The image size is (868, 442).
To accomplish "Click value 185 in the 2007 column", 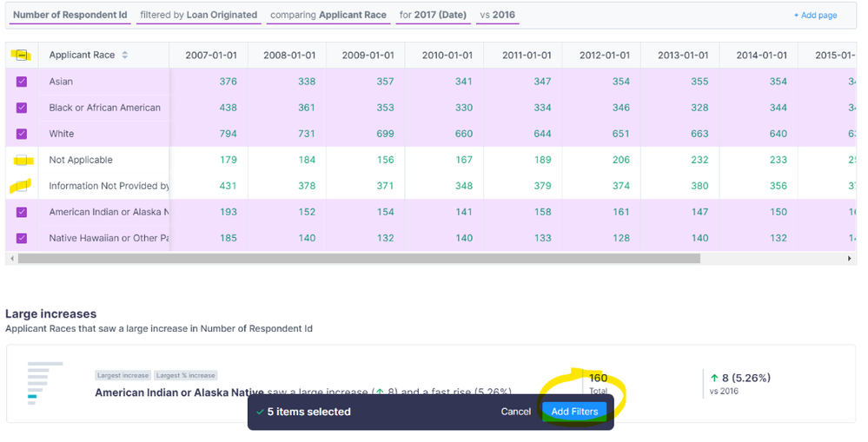I will pos(228,238).
